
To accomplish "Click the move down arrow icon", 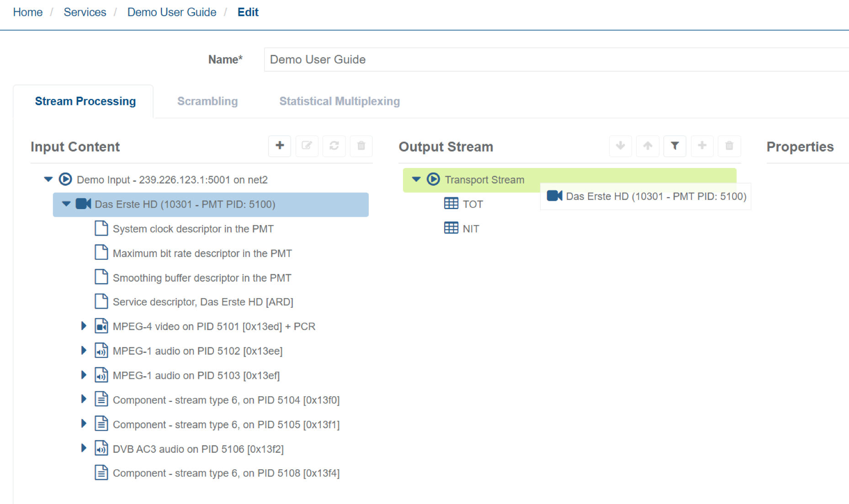I will (620, 146).
